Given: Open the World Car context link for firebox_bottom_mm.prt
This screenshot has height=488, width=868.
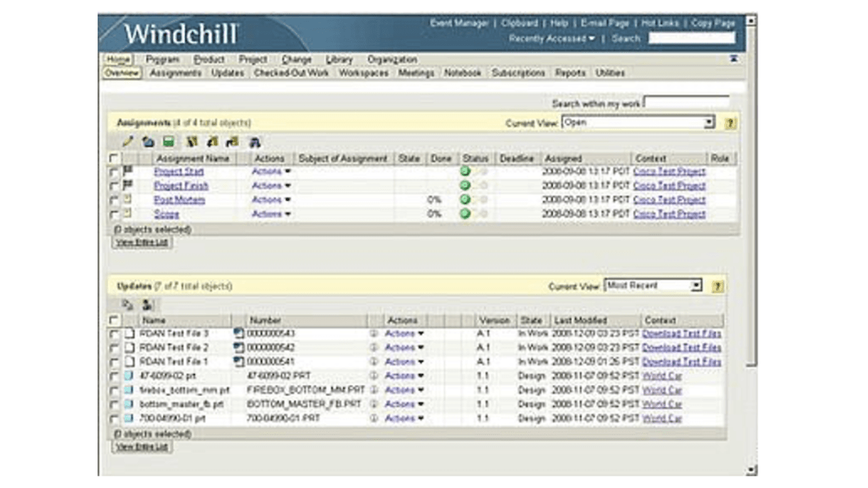Looking at the screenshot, I should [x=662, y=390].
